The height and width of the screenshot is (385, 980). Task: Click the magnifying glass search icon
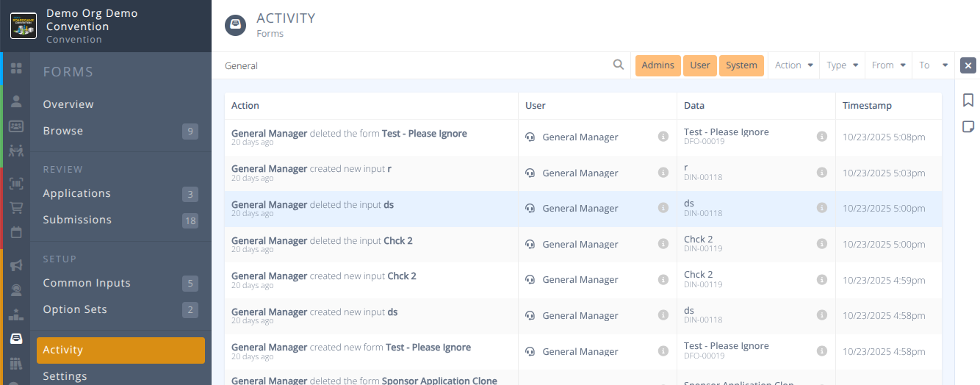[619, 65]
